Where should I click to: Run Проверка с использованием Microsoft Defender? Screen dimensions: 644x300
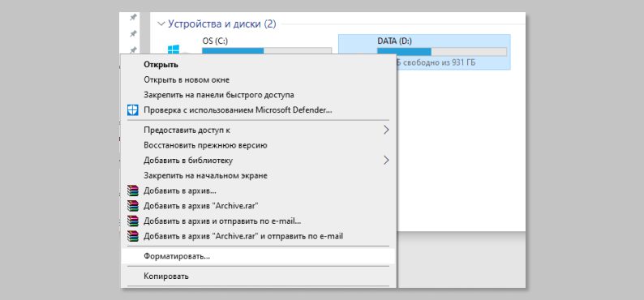pyautogui.click(x=238, y=110)
